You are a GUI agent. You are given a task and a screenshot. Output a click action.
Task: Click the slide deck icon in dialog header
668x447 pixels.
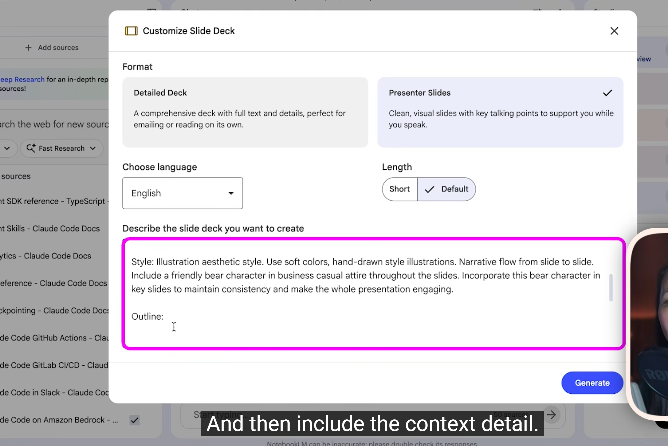point(131,31)
